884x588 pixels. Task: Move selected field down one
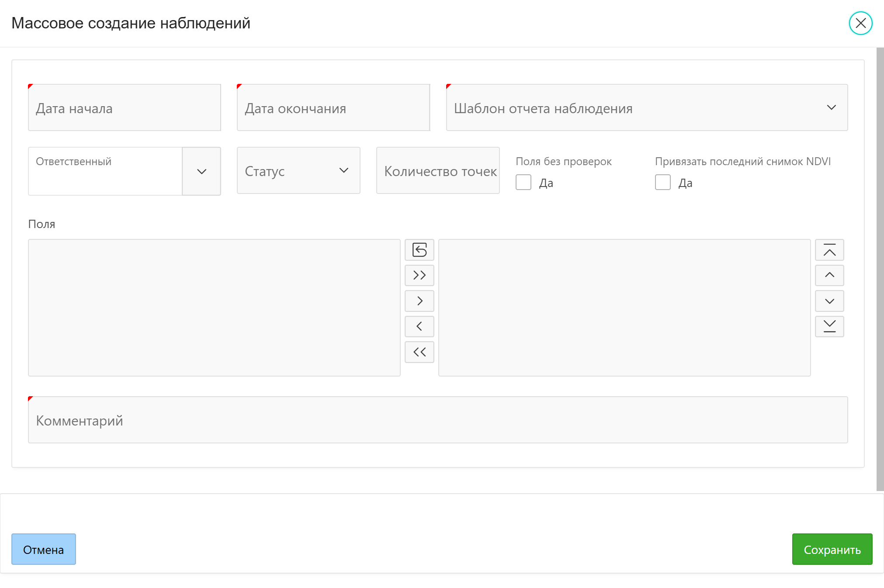[x=829, y=301]
